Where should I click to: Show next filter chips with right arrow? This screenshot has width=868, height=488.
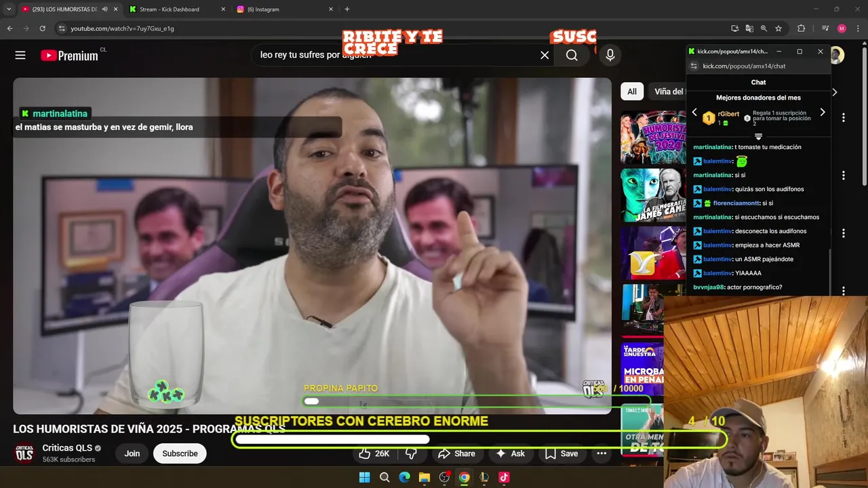(x=835, y=92)
